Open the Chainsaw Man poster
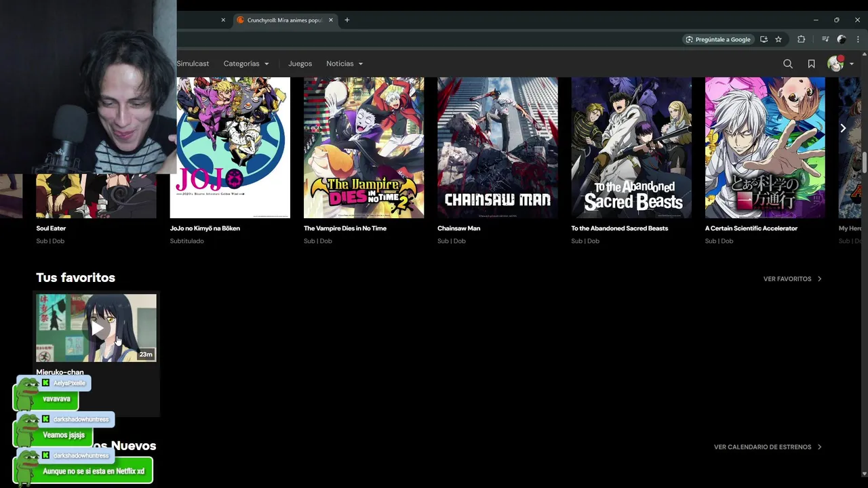Screen dimensions: 868x488 (497, 148)
